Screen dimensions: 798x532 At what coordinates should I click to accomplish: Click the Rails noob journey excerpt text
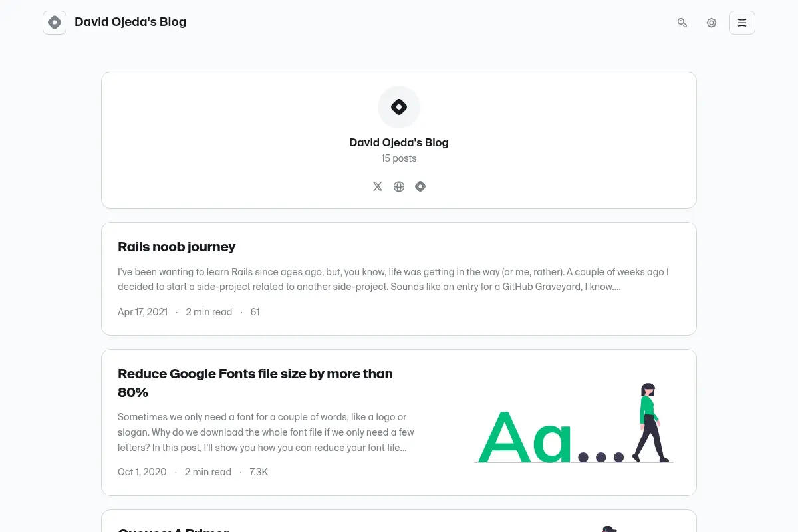click(x=393, y=279)
